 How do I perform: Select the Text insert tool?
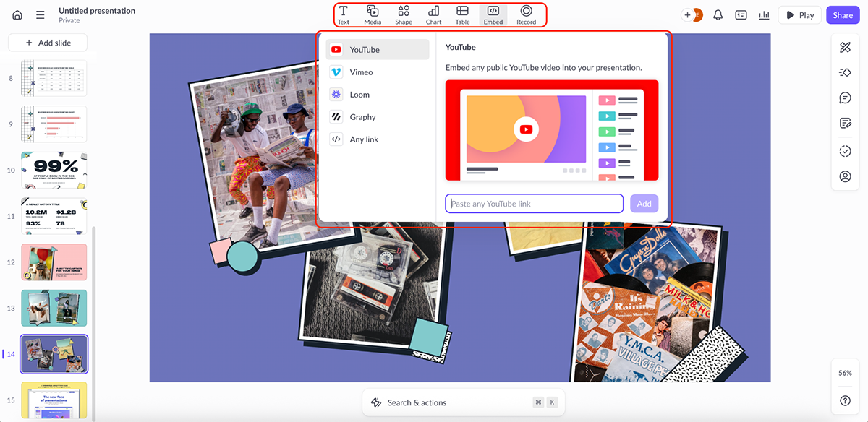click(x=344, y=14)
